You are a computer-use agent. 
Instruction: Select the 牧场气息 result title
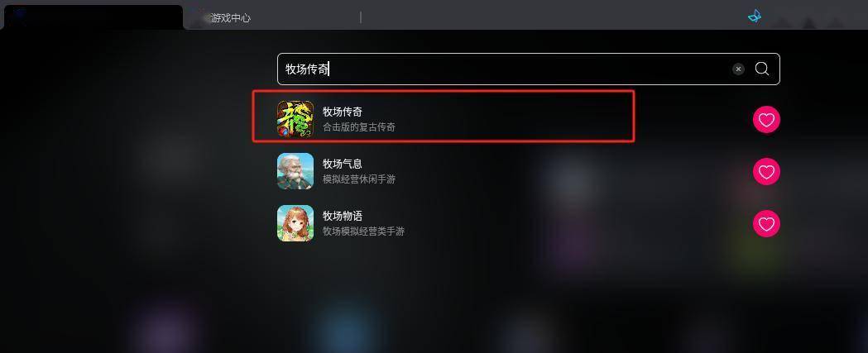coord(342,164)
